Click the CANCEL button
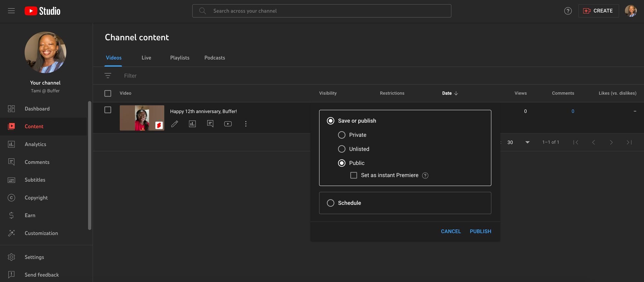The image size is (644, 282). 450,231
